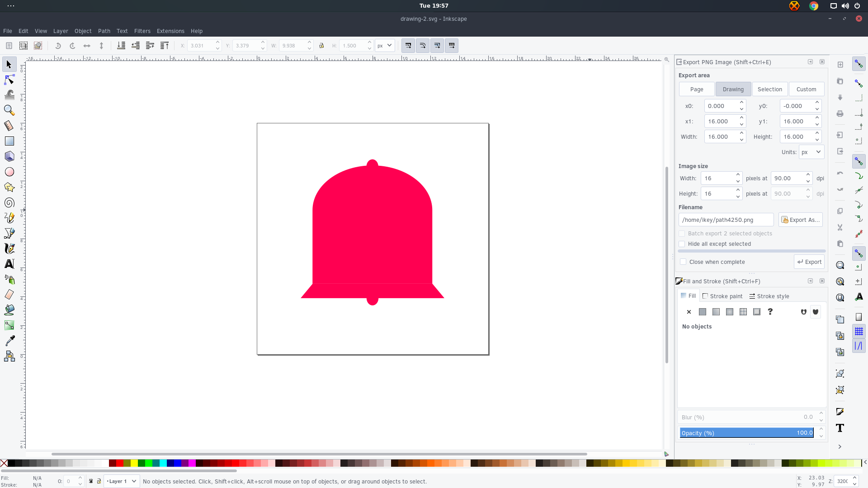Select Selection export area
Image resolution: width=868 pixels, height=488 pixels.
point(770,89)
